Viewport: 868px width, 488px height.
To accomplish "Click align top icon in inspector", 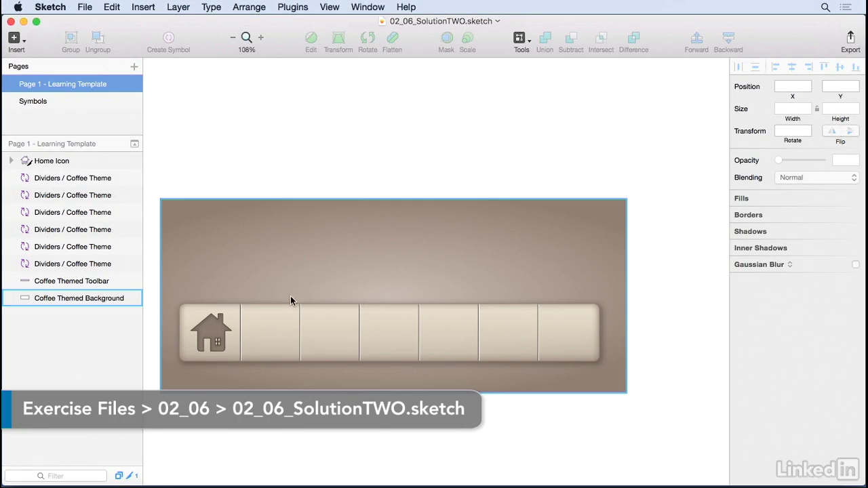I will pos(824,66).
